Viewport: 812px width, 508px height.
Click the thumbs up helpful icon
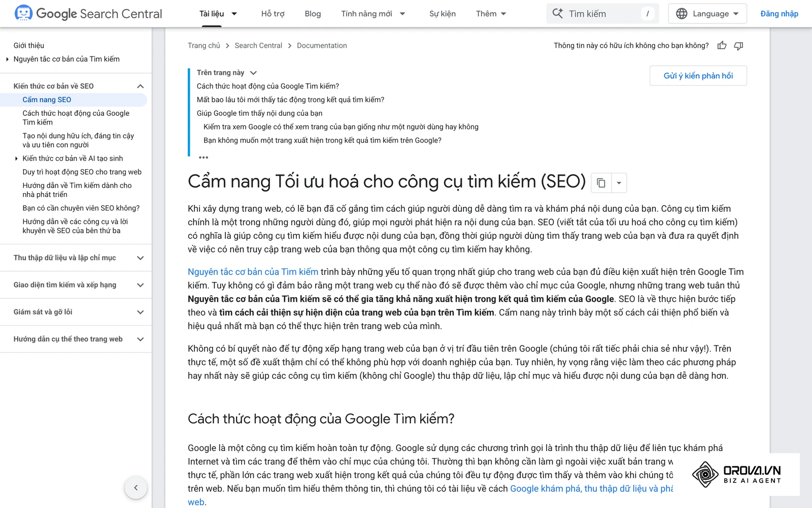click(722, 46)
